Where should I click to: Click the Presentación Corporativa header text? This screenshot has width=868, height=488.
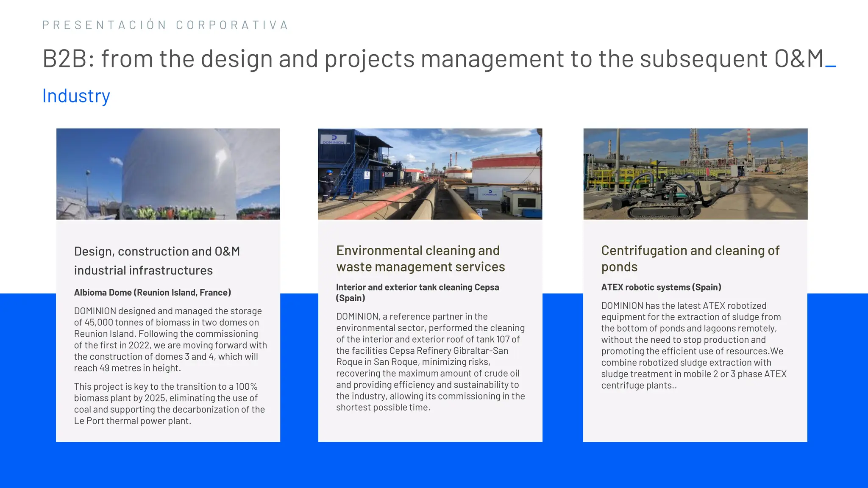click(165, 25)
